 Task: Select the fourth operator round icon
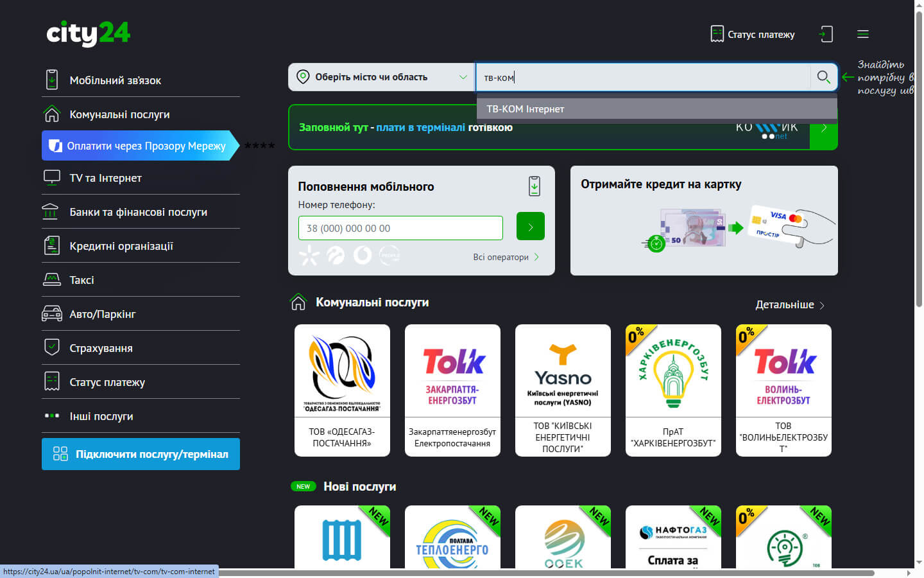pos(389,256)
